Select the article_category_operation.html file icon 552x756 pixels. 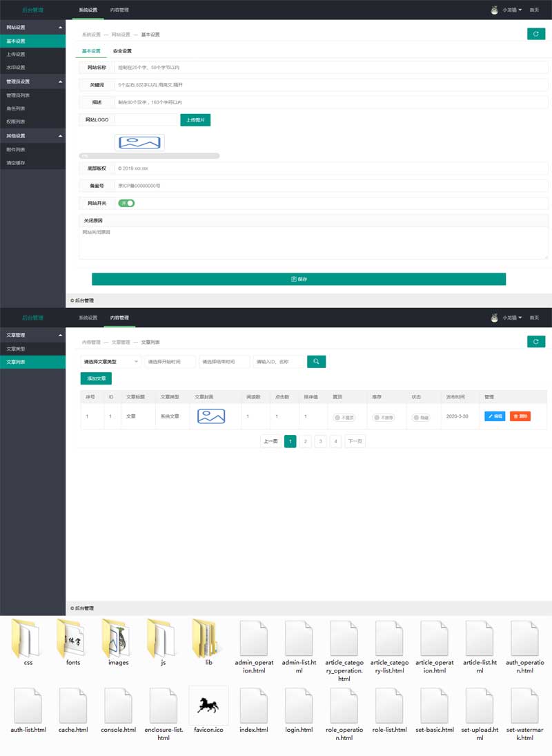[344, 639]
